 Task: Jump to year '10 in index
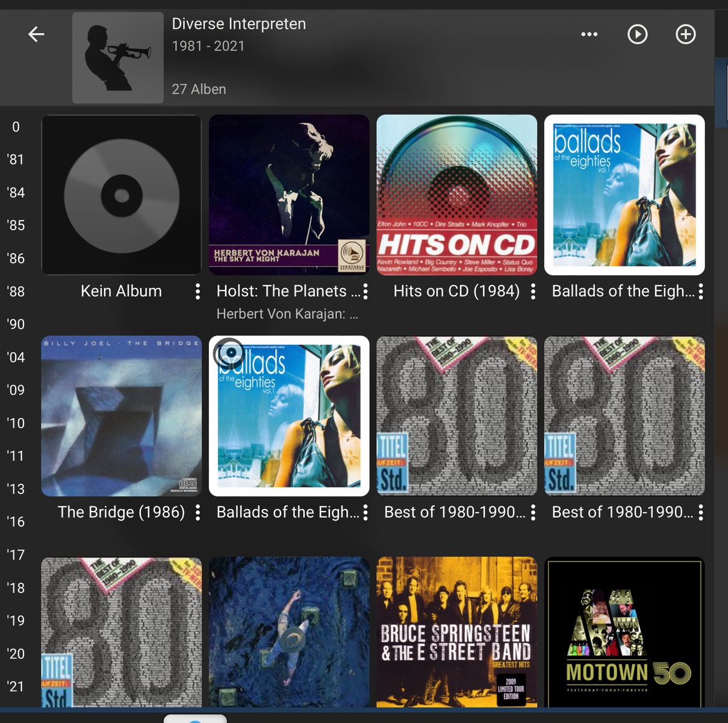(x=16, y=423)
